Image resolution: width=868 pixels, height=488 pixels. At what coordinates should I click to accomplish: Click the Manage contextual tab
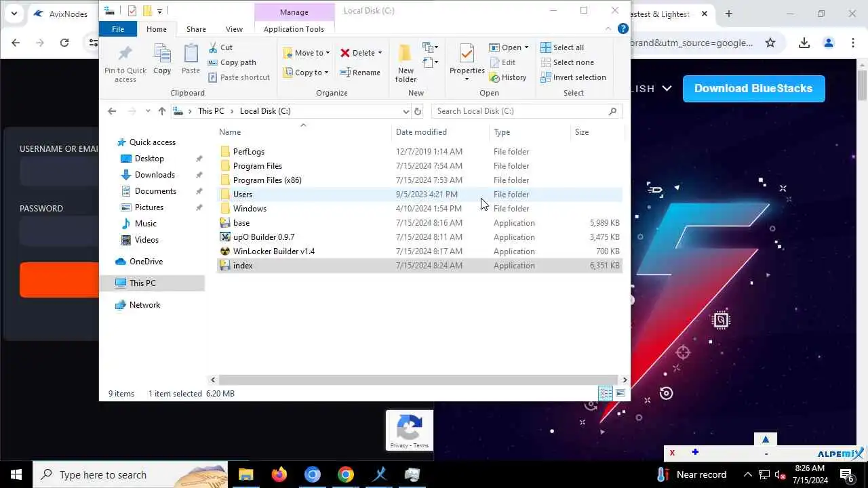tap(294, 12)
